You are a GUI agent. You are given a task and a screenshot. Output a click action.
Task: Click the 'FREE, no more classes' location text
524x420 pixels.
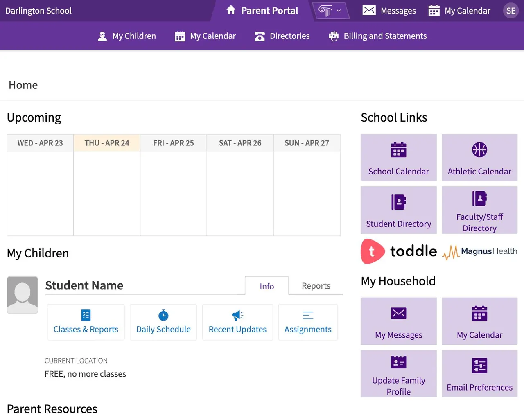pos(85,374)
